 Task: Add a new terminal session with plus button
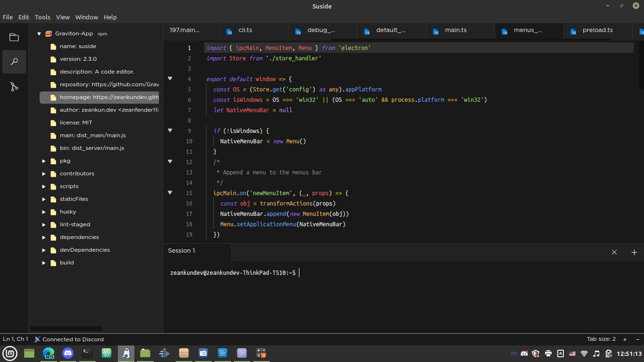(634, 252)
